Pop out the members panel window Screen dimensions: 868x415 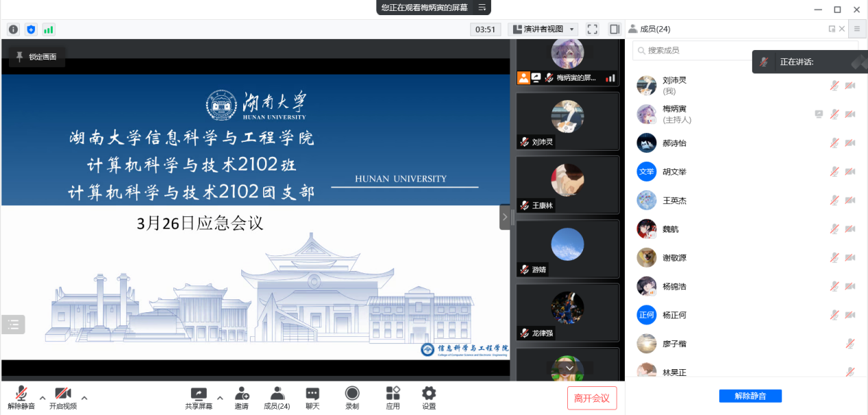[832, 29]
